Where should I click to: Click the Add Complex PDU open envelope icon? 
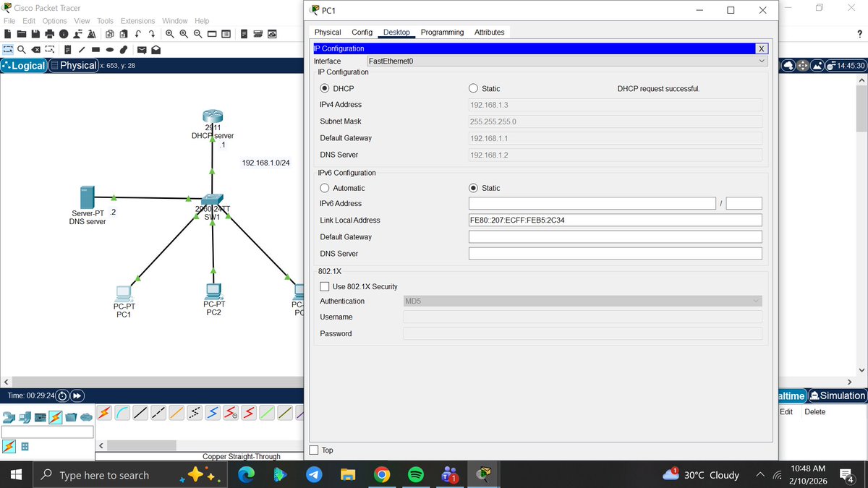click(156, 50)
